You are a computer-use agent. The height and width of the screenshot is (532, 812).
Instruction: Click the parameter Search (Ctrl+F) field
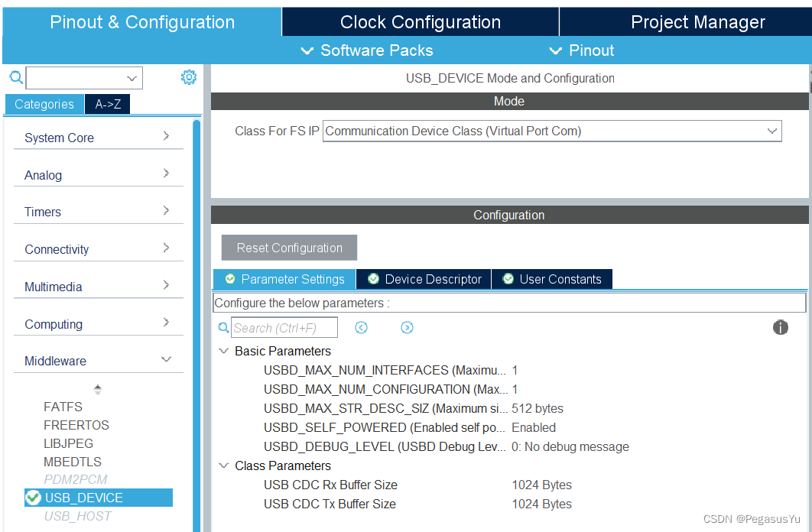(x=284, y=328)
